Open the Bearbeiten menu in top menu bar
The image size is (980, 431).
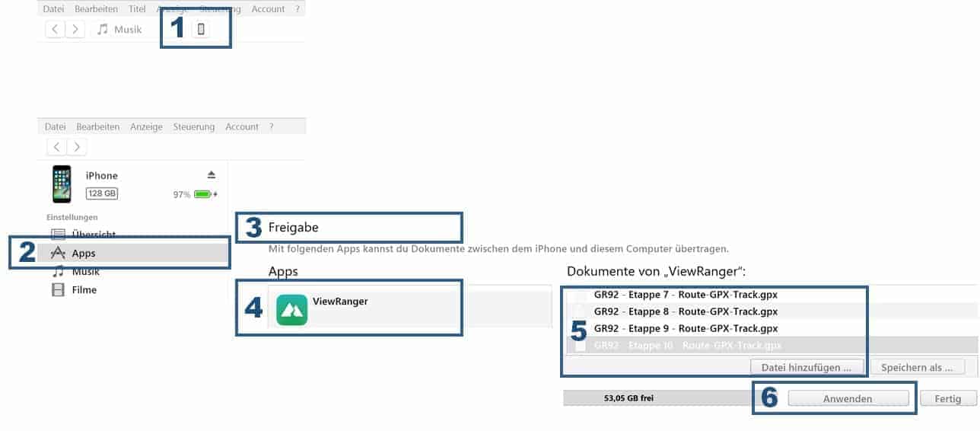97,9
